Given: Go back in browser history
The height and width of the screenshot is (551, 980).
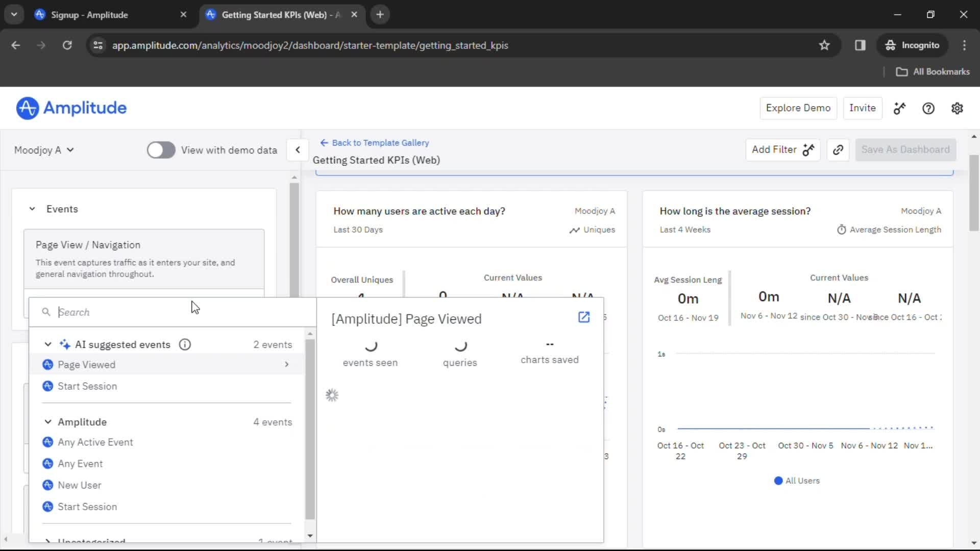Looking at the screenshot, I should tap(16, 45).
